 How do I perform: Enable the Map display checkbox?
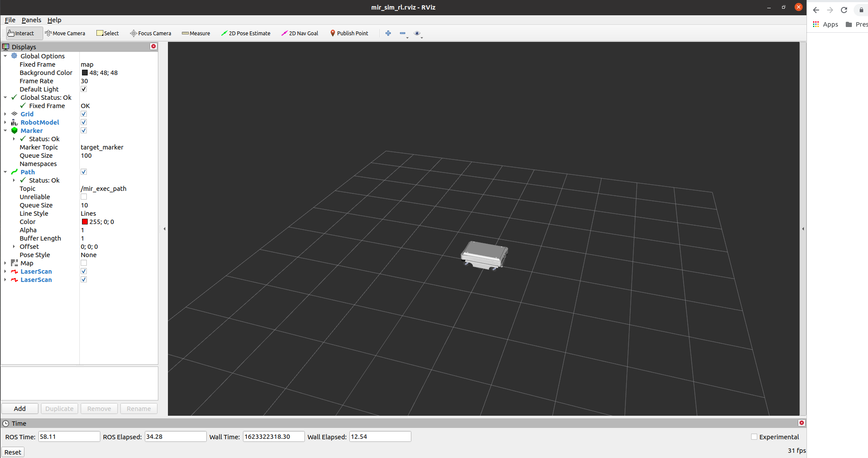(84, 263)
